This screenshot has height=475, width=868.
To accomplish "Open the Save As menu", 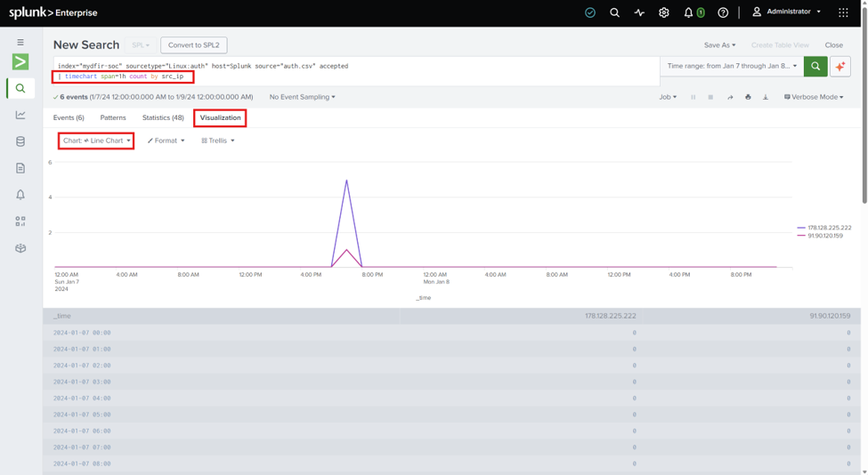I will [719, 45].
